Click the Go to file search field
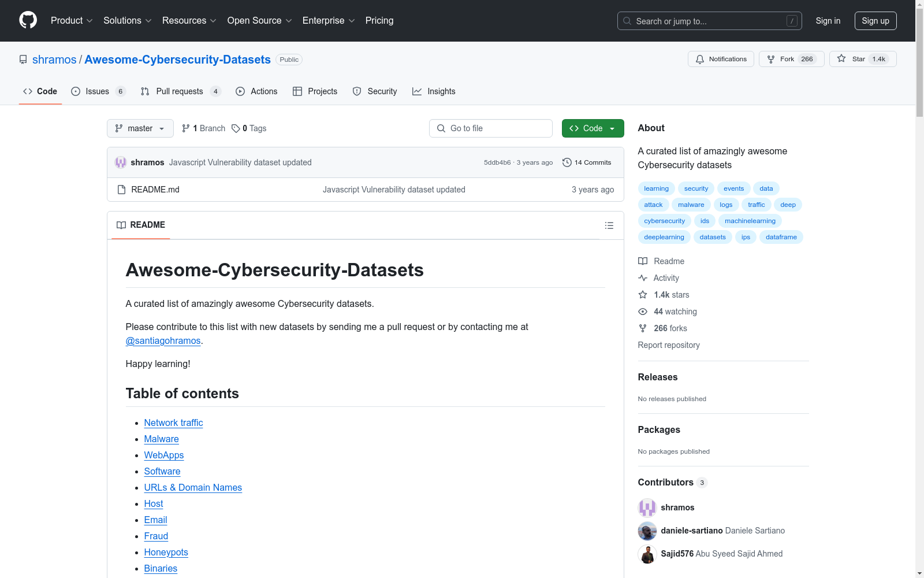The image size is (924, 578). 491,128
